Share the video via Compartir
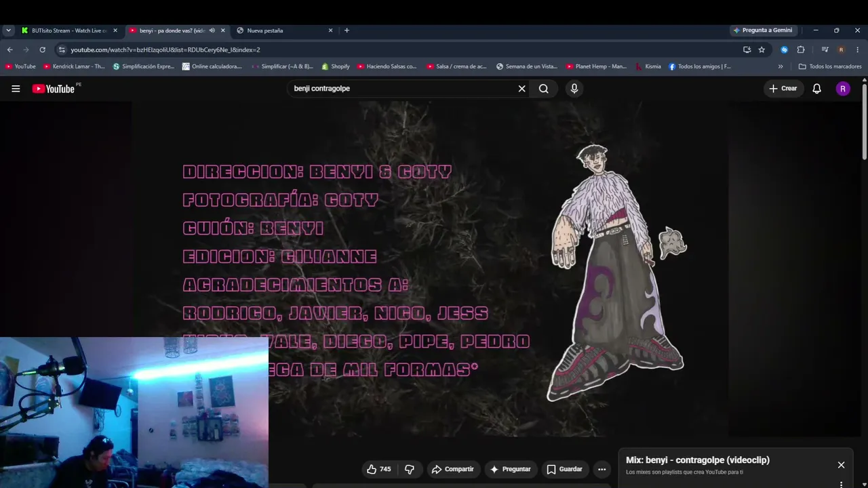 [x=453, y=469]
